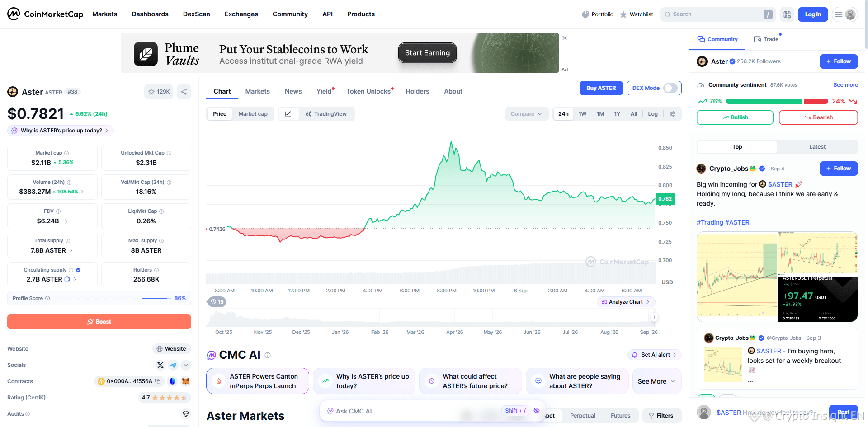Viewport: 868px width, 427px height.
Task: Hide the Ask CMC AI bar
Action: click(537, 411)
